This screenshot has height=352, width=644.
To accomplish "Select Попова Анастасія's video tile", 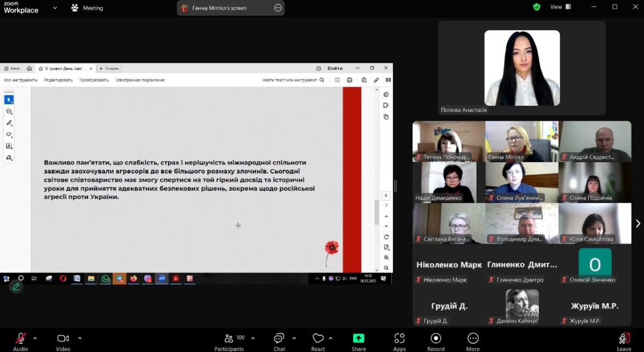I will point(522,68).
